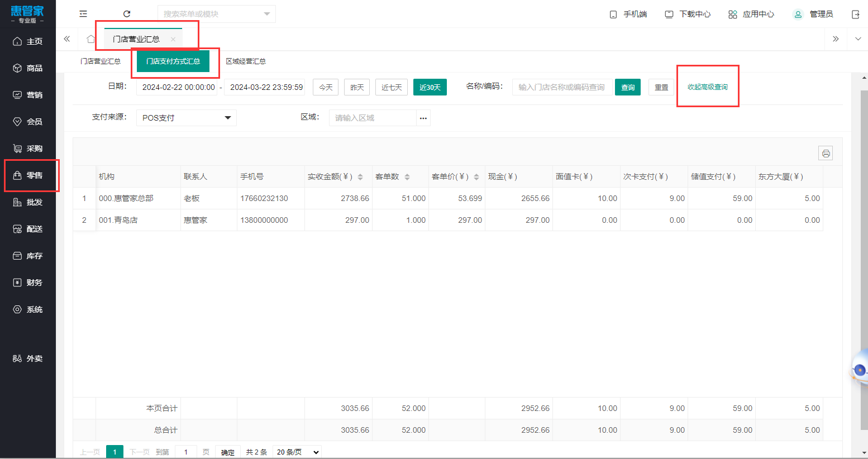Click the 东方大厦(¥) column header
The width and height of the screenshot is (868, 459).
pyautogui.click(x=789, y=176)
